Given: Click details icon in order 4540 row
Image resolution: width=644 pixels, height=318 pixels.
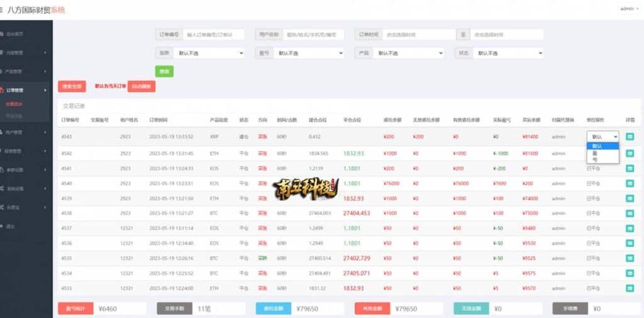Looking at the screenshot, I should tap(630, 183).
